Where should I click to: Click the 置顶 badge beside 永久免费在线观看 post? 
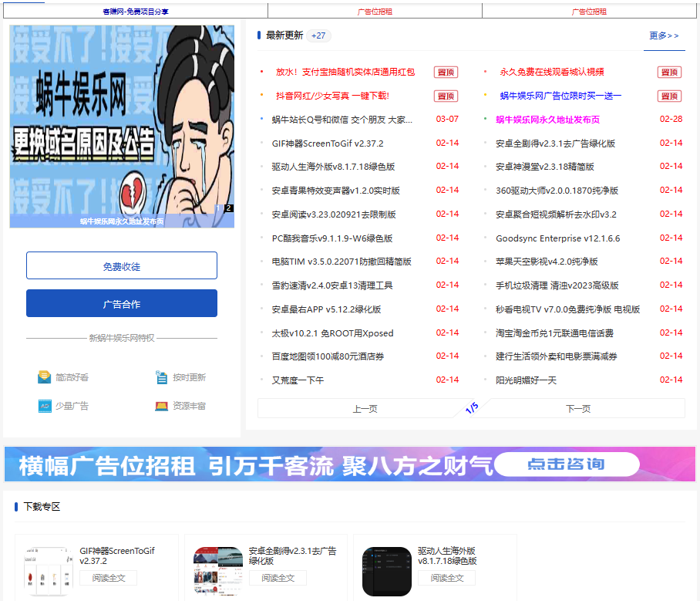coord(669,72)
